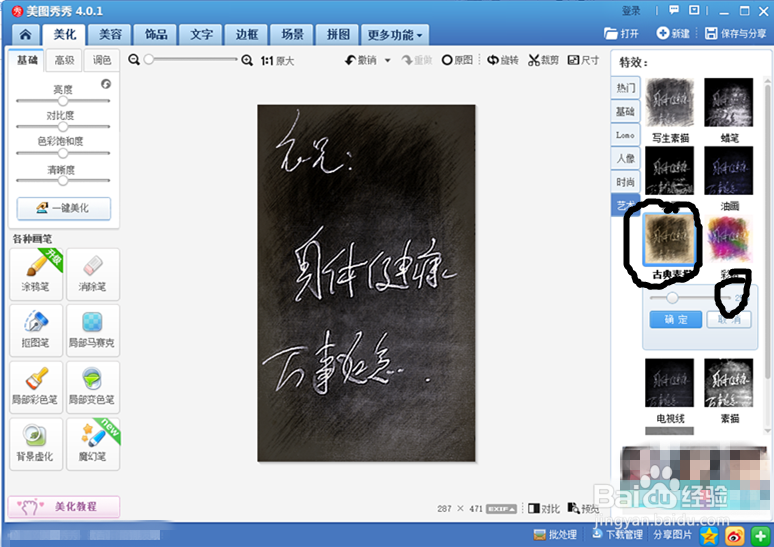774x547 pixels.
Task: Select the 消除笔 eraser tool
Action: click(x=93, y=274)
